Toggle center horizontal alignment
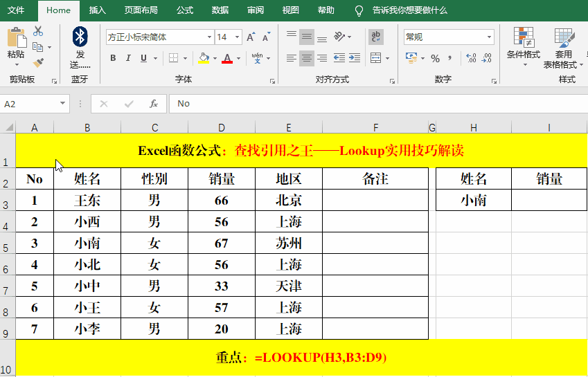This screenshot has height=377, width=588. point(307,58)
